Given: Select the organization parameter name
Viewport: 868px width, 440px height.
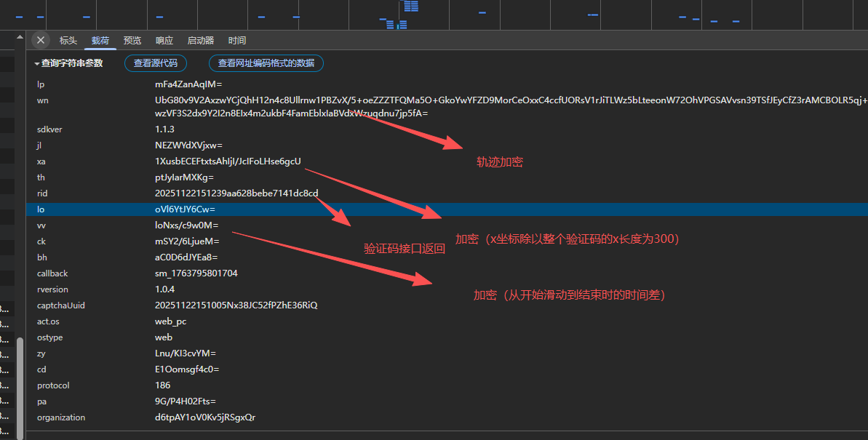Looking at the screenshot, I should coord(61,417).
